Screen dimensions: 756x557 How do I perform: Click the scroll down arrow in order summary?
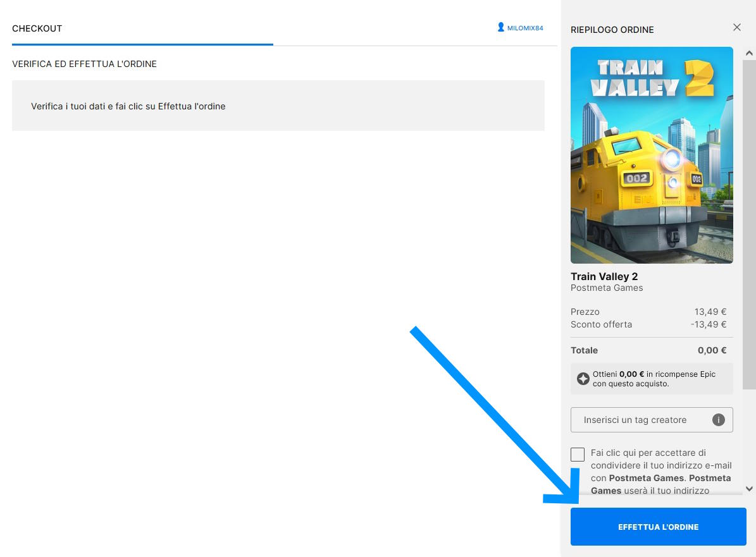(x=750, y=488)
